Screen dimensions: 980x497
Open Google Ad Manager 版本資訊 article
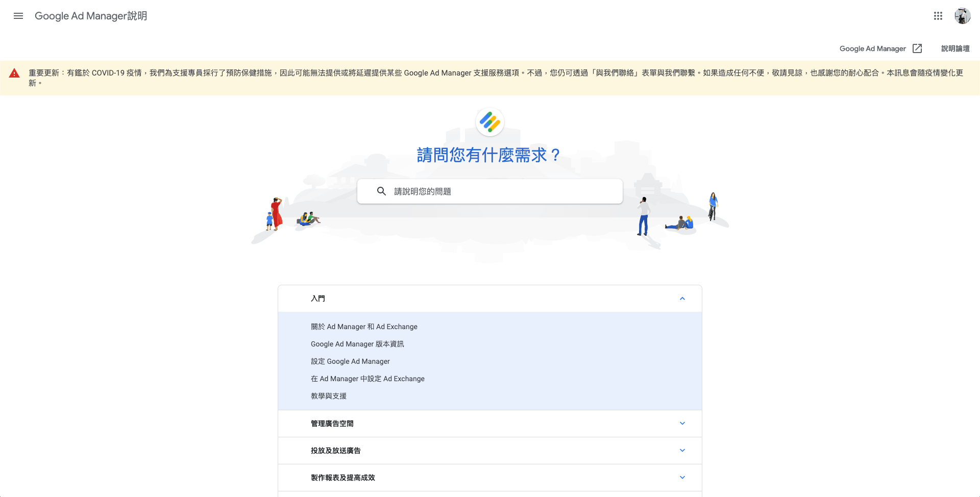(x=357, y=344)
